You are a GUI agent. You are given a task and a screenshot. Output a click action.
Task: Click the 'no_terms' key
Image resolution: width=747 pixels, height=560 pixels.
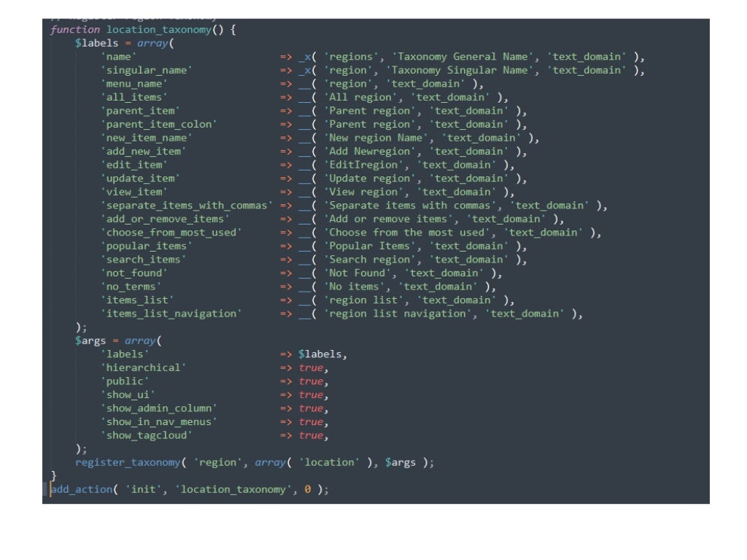click(x=131, y=287)
